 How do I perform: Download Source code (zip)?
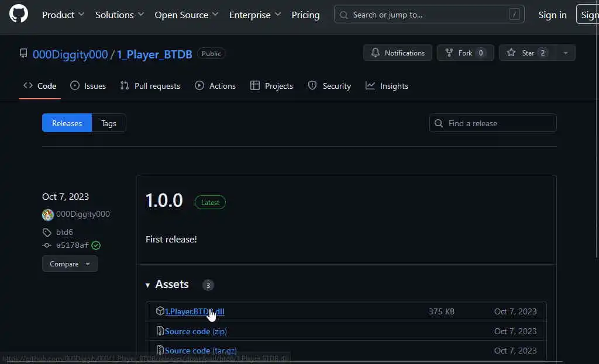195,331
